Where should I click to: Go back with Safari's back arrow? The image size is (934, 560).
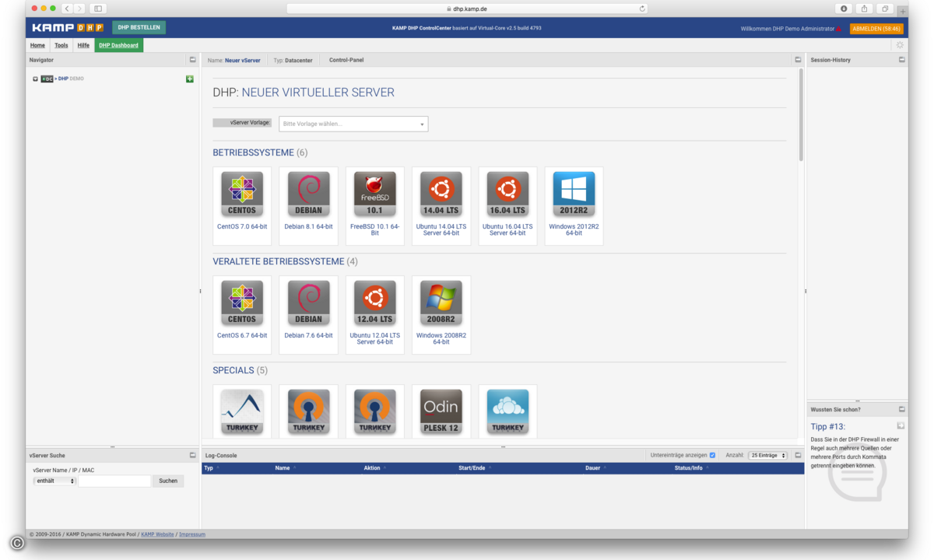(x=66, y=9)
